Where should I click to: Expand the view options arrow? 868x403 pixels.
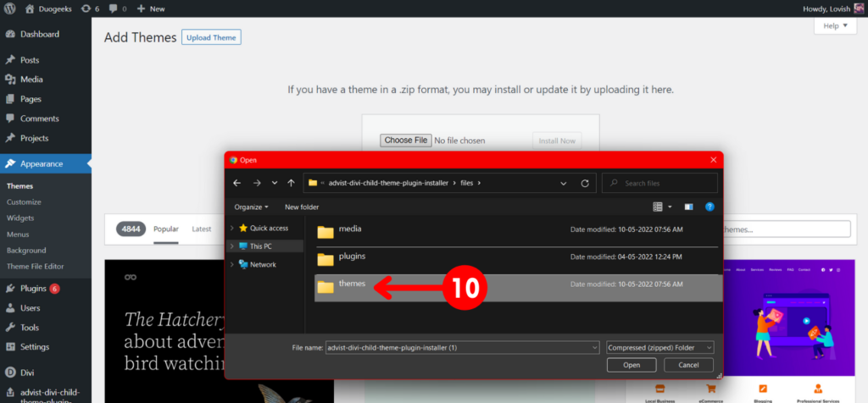pyautogui.click(x=670, y=207)
